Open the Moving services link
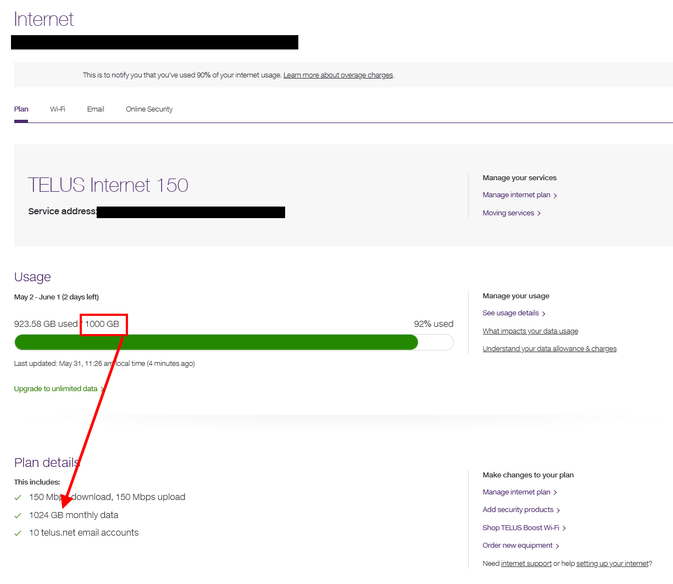The image size is (673, 584). pos(509,213)
